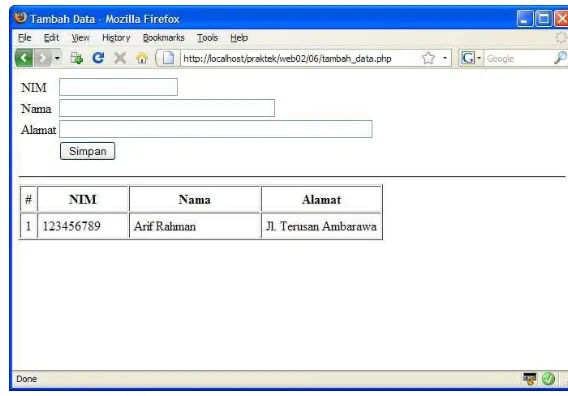Open the Bookmarks menu

(x=163, y=38)
